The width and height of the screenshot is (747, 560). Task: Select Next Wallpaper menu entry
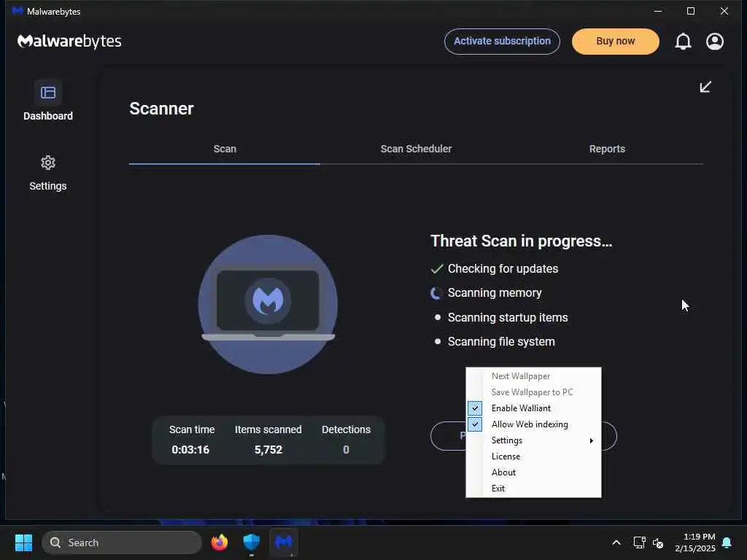click(533, 376)
